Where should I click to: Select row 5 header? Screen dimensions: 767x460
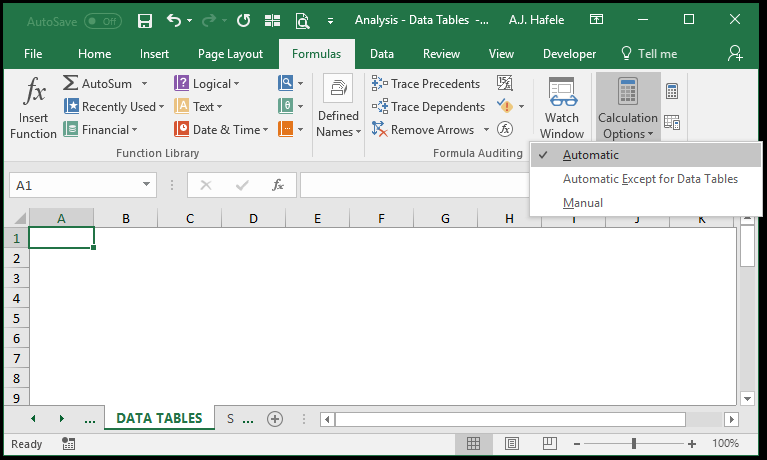[17, 319]
